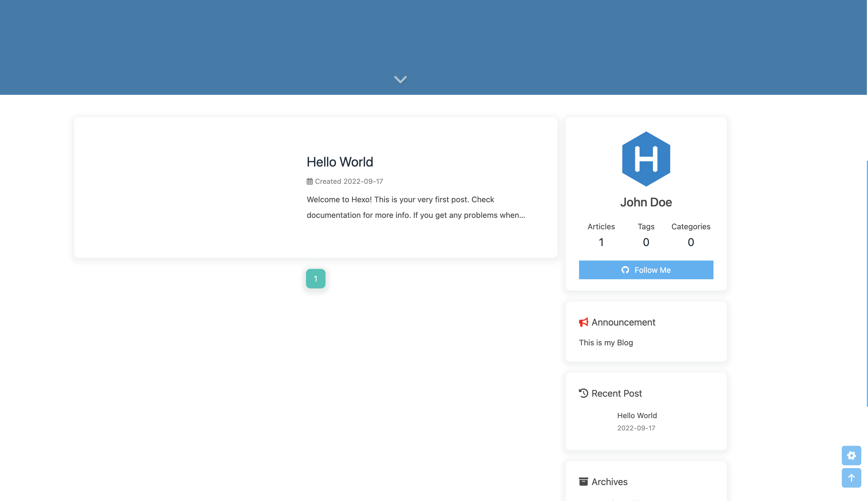Click the Archives box icon

[584, 481]
